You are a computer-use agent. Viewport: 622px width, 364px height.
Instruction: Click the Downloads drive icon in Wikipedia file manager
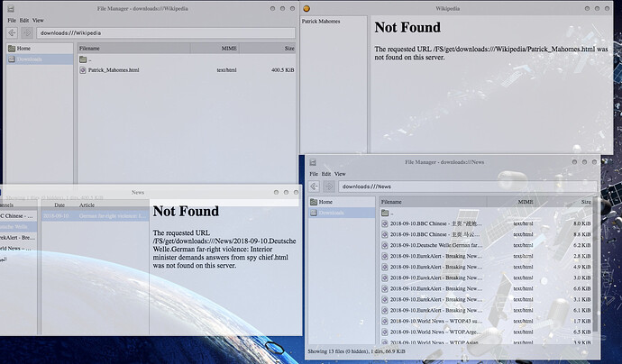pyautogui.click(x=12, y=59)
